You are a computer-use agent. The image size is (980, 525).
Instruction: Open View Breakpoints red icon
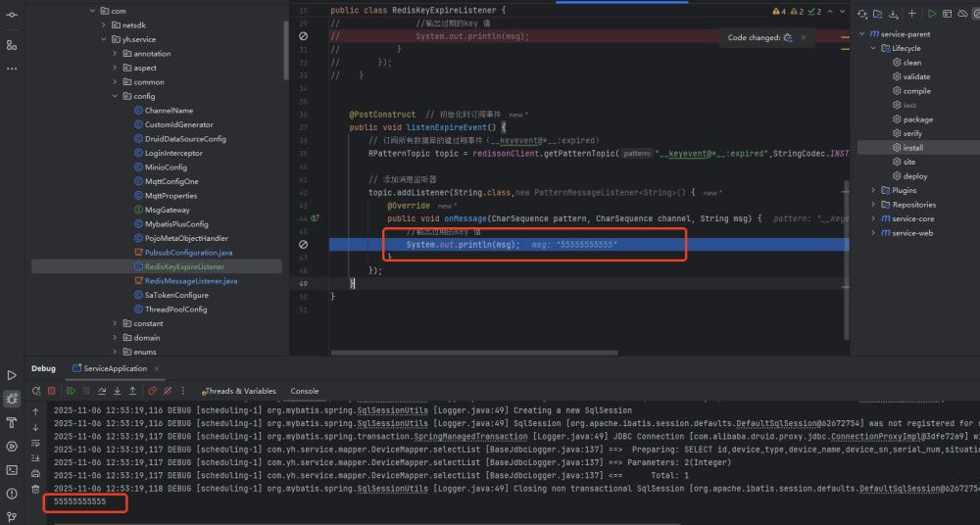tap(152, 391)
